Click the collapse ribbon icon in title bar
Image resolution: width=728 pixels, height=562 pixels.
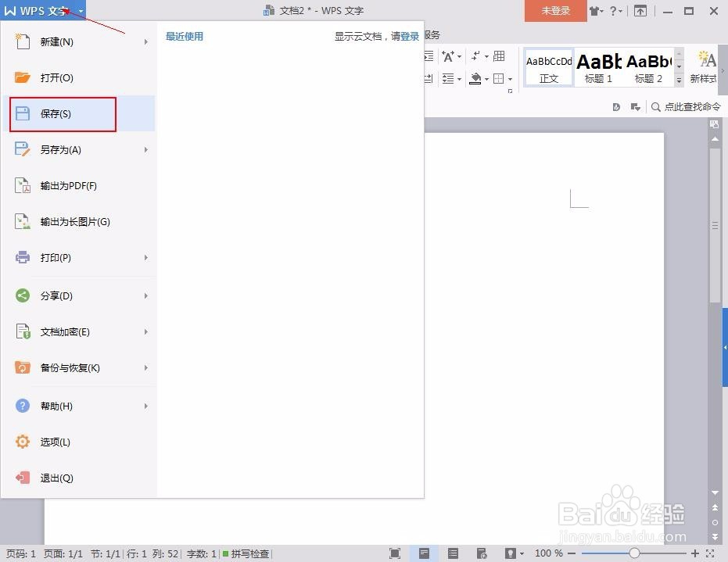coord(640,11)
